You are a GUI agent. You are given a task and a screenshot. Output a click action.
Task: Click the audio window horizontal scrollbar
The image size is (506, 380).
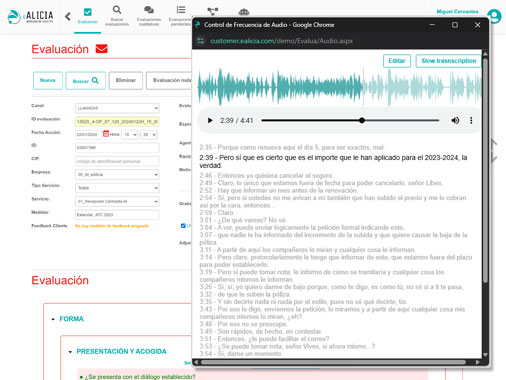[x=333, y=362]
